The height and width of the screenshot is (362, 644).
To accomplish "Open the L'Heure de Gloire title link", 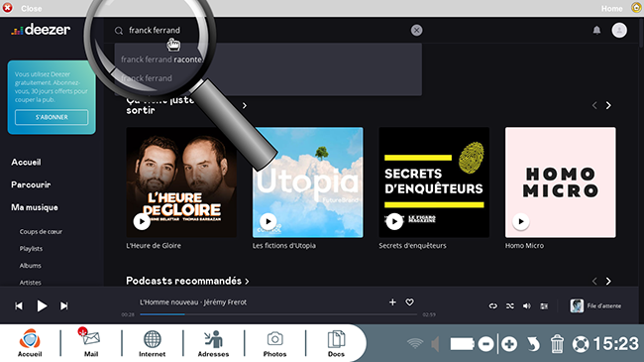I will tap(154, 246).
